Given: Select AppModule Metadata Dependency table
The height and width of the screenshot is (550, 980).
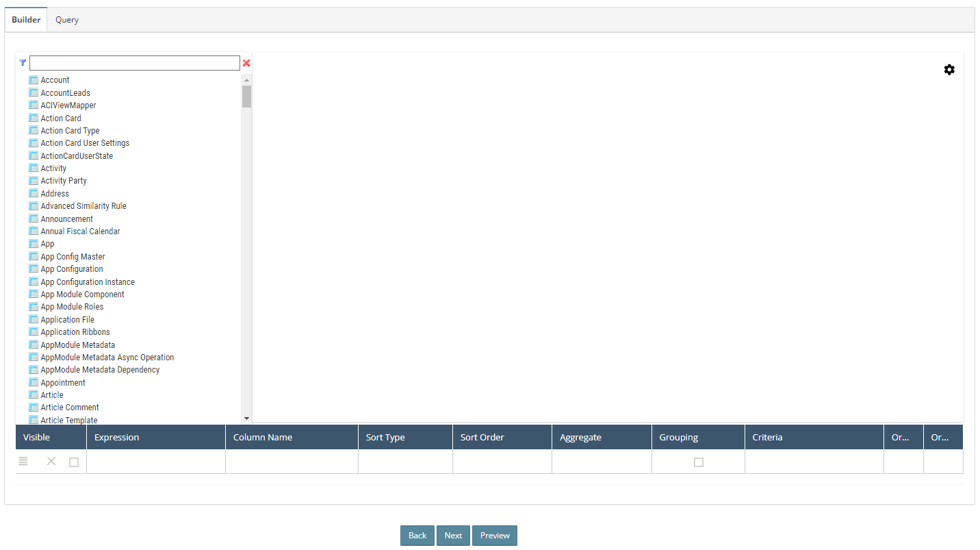Looking at the screenshot, I should [100, 369].
